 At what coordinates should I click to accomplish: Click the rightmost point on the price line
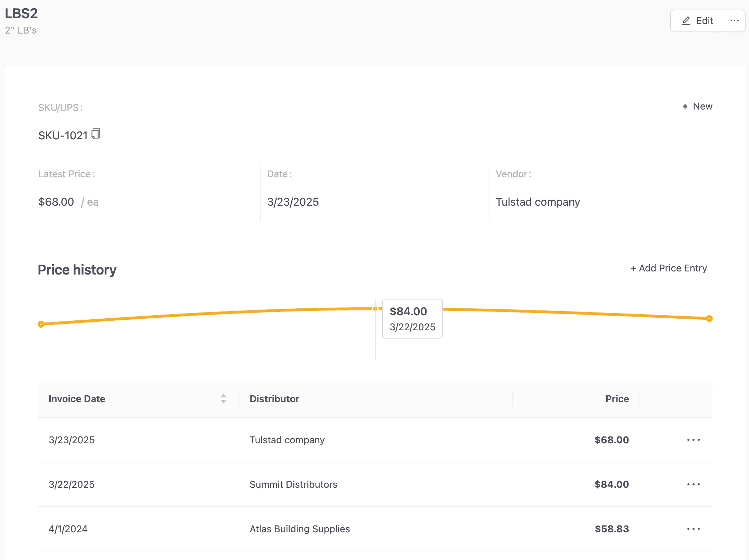click(x=709, y=318)
